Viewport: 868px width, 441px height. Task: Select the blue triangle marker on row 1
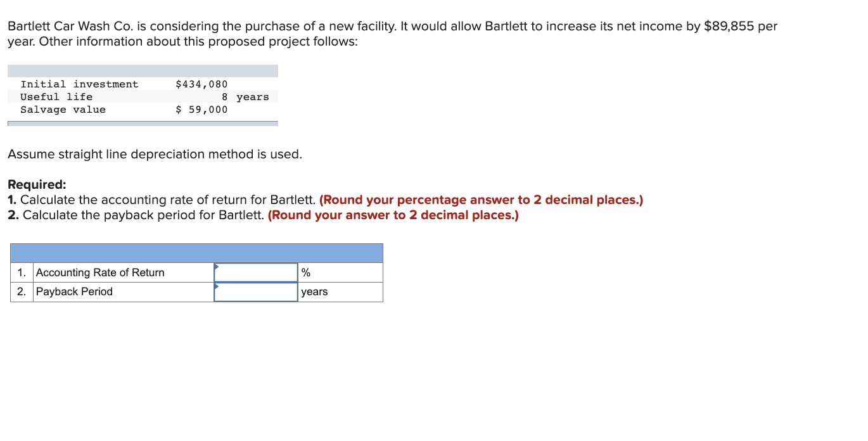217,266
